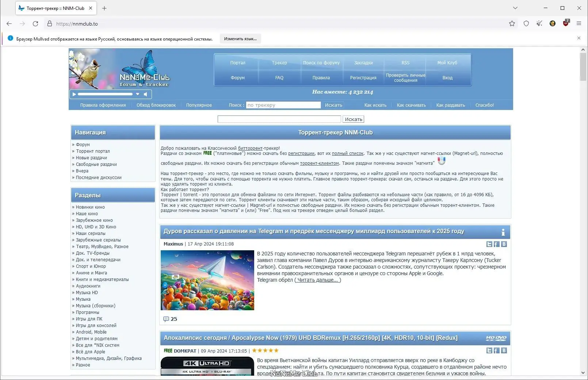Open the Закладки menu item
Screen dimensions: 588x380
pyautogui.click(x=363, y=63)
